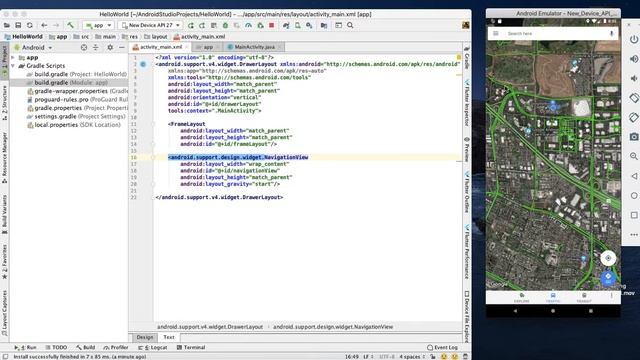This screenshot has height=360, width=640.
Task: Hide the Project panel with minus icon
Action: click(x=122, y=47)
